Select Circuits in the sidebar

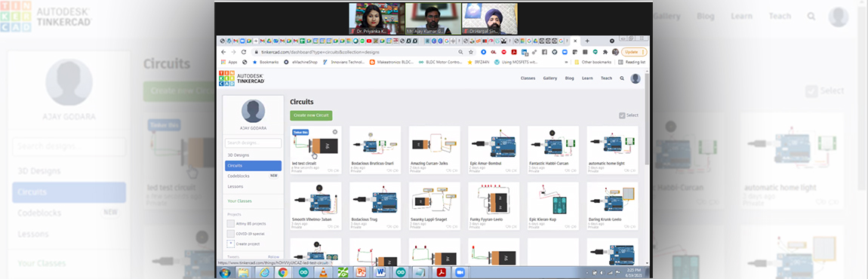(x=253, y=166)
